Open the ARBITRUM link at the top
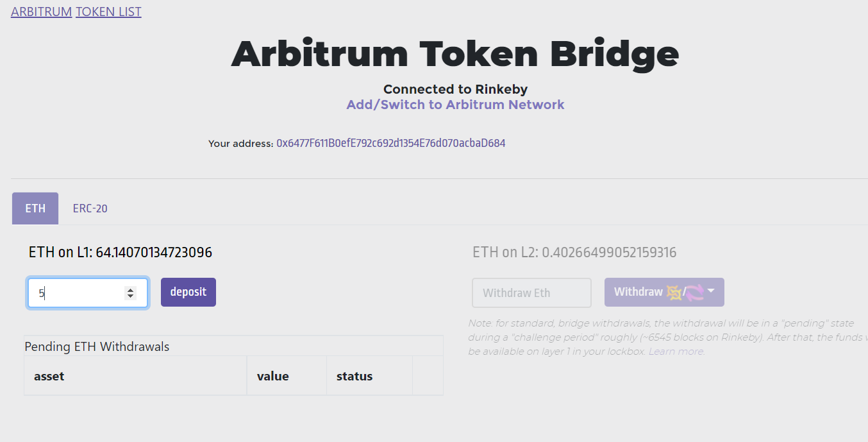This screenshot has width=868, height=442. coord(41,12)
